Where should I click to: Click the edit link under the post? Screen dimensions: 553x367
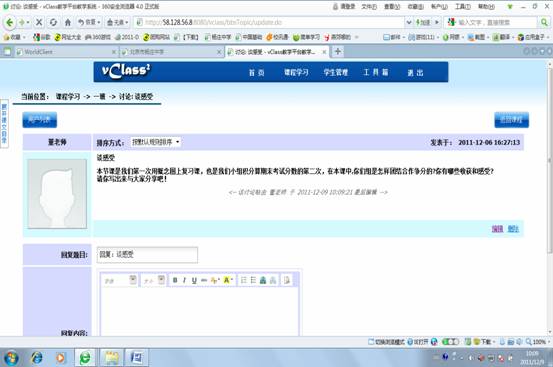tap(497, 229)
